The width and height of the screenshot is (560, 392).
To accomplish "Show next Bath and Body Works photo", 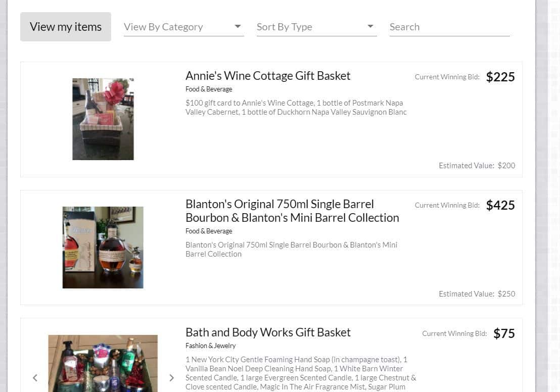I will 171,378.
